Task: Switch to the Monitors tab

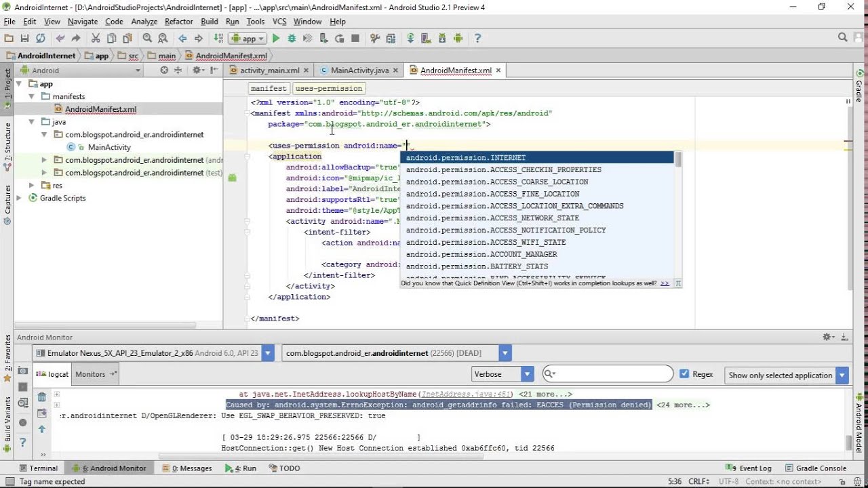Action: (96, 374)
